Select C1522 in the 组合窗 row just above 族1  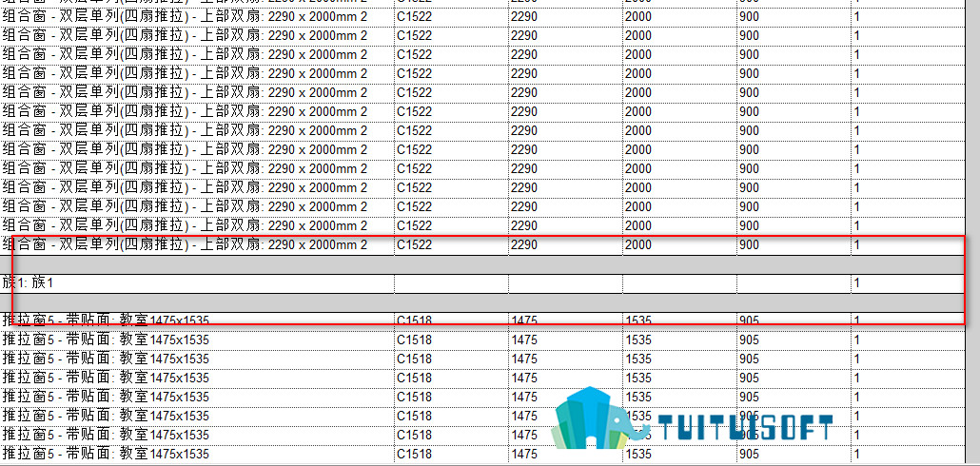point(415,244)
